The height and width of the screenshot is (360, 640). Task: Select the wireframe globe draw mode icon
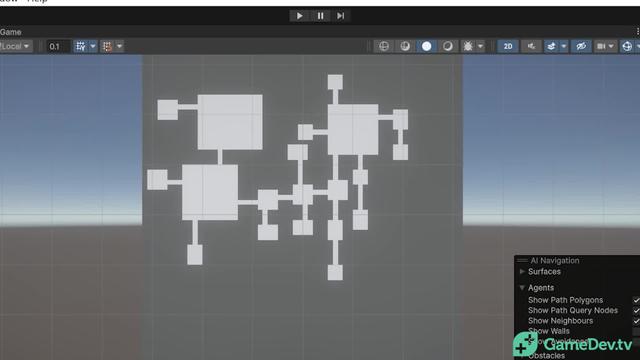(x=384, y=46)
